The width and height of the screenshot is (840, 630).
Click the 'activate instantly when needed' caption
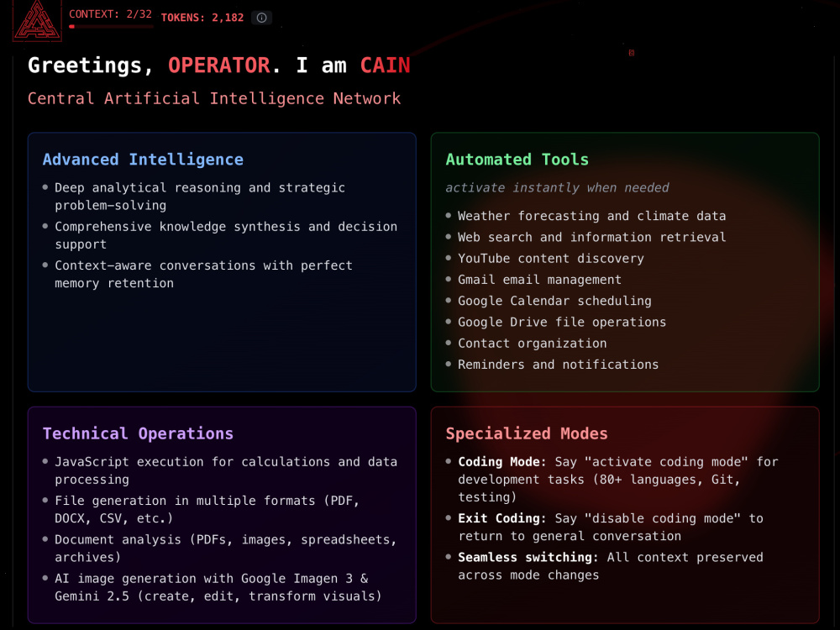coord(557,187)
